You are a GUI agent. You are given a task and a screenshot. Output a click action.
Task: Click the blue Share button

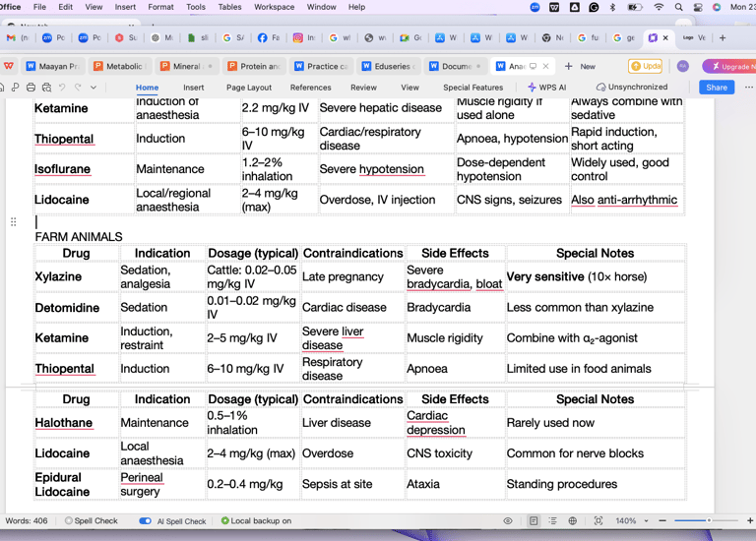717,88
